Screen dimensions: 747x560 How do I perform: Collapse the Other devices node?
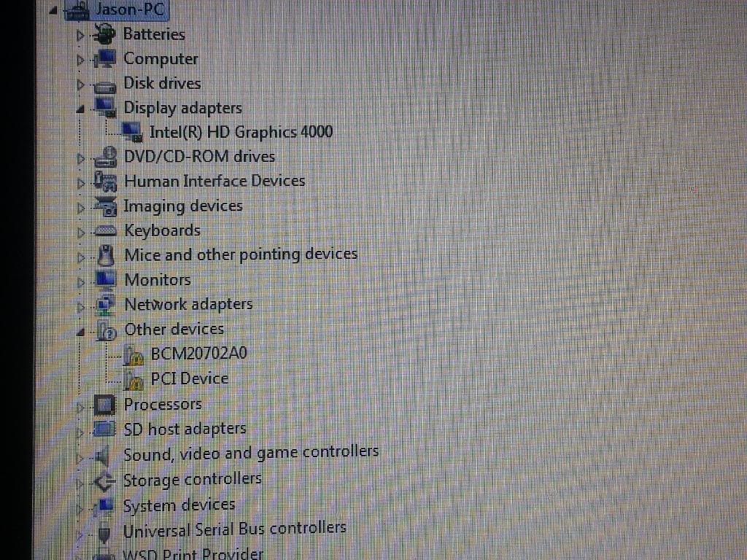click(x=80, y=332)
